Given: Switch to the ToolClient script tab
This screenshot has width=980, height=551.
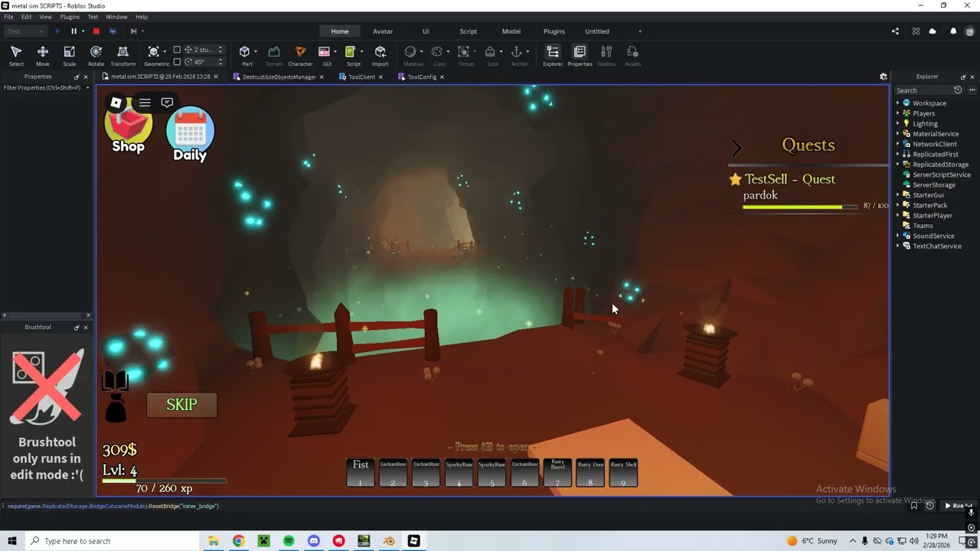Looking at the screenshot, I should click(x=361, y=77).
